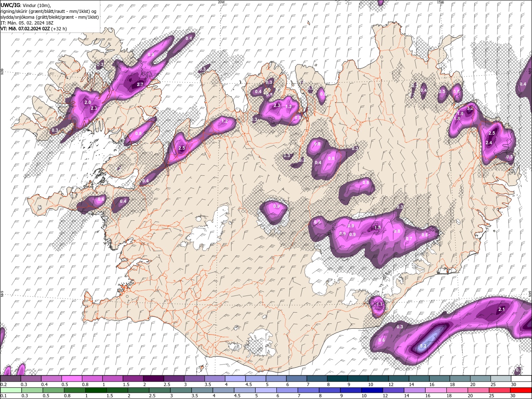Click the 15W longitude label
The width and height of the screenshot is (532, 399).
coord(440,2)
